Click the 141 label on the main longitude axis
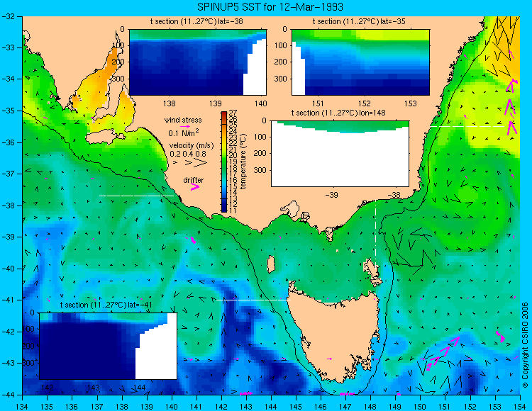 (x=196, y=407)
